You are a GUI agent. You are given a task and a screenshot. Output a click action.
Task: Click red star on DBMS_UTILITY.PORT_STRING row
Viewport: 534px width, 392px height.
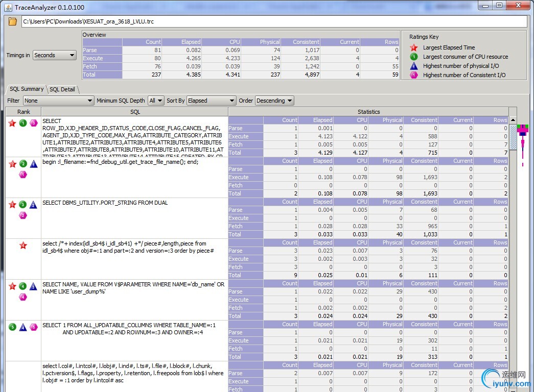(x=12, y=205)
